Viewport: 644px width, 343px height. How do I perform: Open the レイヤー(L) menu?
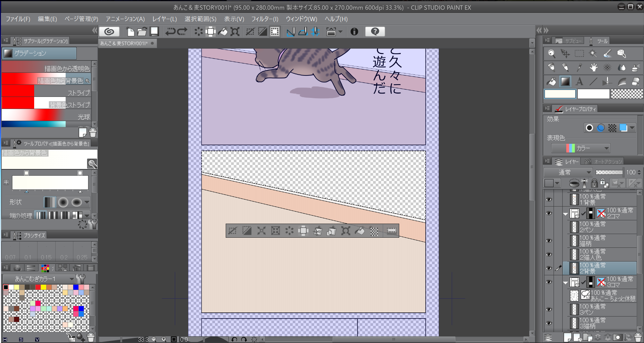point(164,19)
